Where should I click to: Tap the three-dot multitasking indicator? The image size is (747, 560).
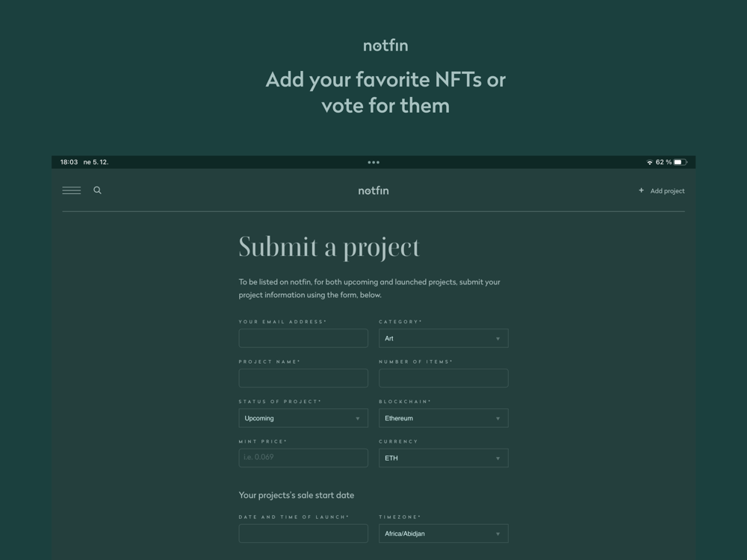click(x=373, y=162)
